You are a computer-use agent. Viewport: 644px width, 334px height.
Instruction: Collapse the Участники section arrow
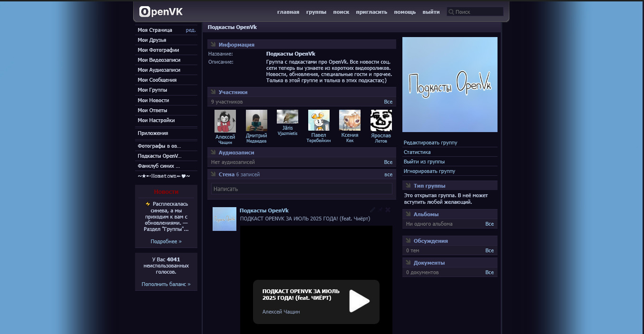pyautogui.click(x=213, y=92)
